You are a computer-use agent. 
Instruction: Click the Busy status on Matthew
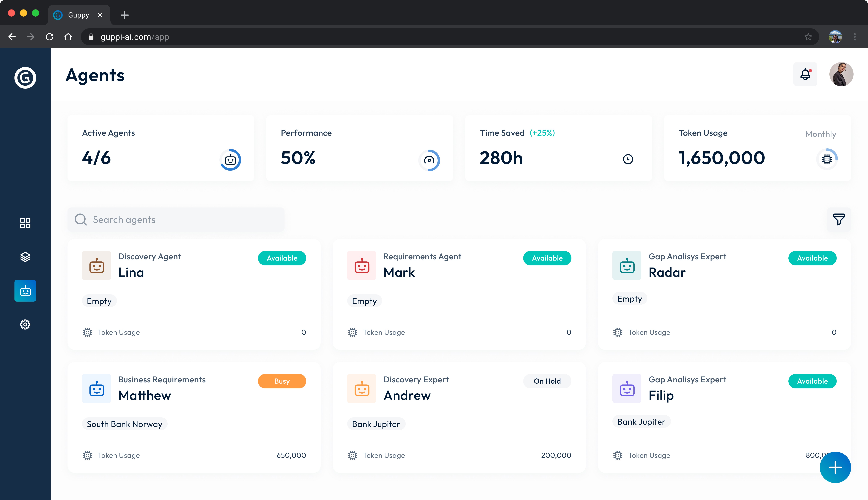pyautogui.click(x=282, y=381)
